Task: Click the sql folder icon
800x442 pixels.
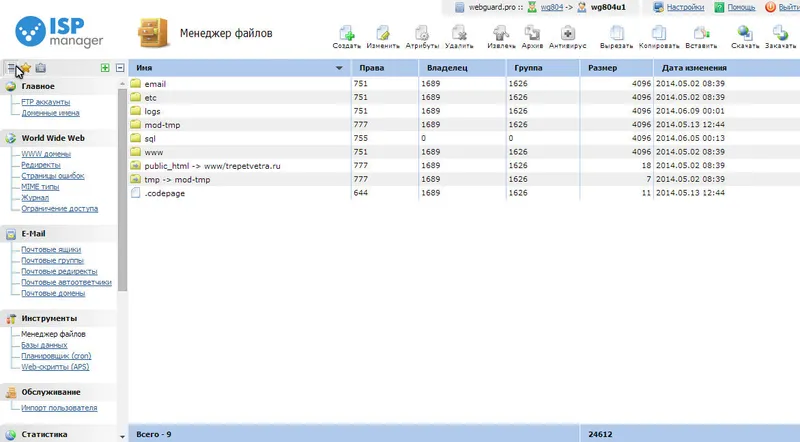Action: 135,138
